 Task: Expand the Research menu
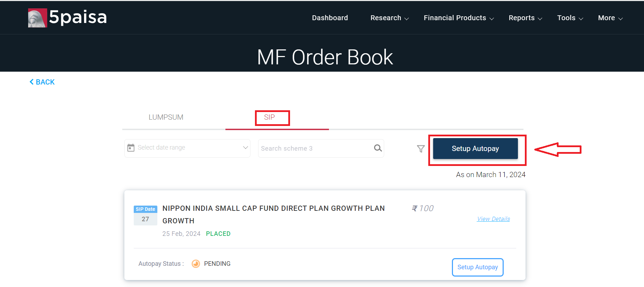click(x=389, y=18)
